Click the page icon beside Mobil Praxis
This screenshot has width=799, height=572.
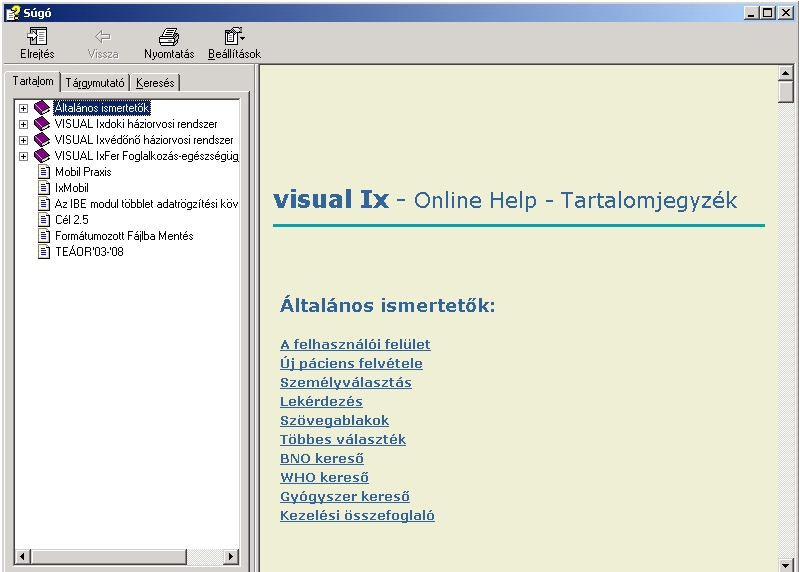pyautogui.click(x=44, y=172)
